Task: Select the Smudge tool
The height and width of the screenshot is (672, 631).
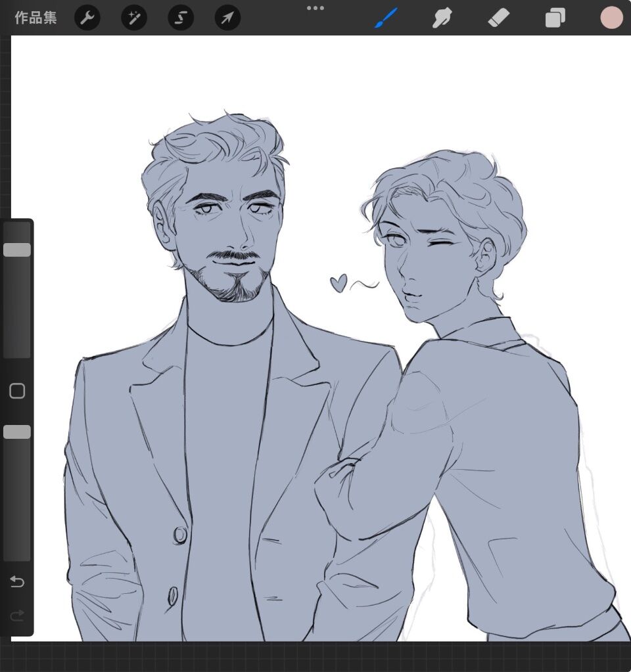Action: click(442, 18)
